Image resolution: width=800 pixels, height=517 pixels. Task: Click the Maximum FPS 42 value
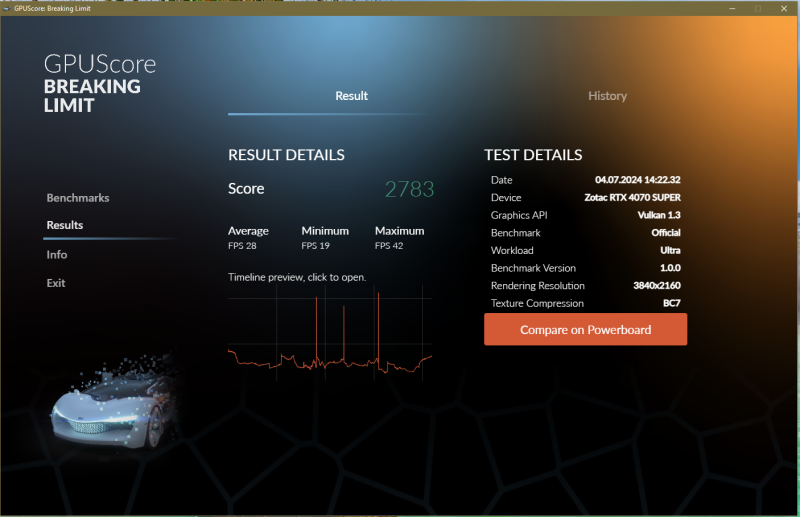click(x=389, y=246)
